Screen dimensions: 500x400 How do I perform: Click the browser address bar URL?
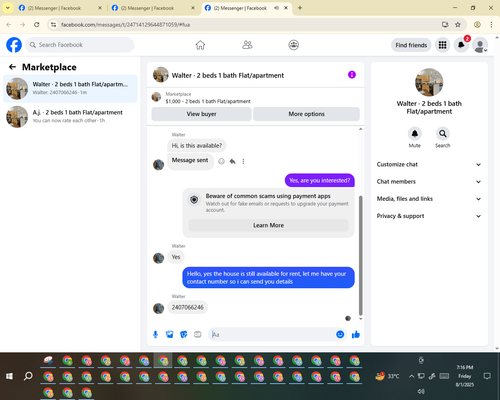tap(125, 25)
